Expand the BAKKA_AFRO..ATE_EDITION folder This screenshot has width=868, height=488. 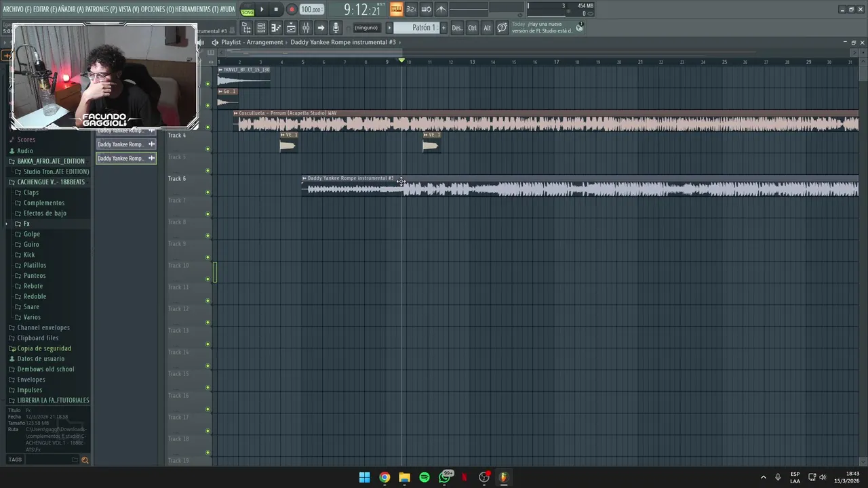(x=51, y=161)
